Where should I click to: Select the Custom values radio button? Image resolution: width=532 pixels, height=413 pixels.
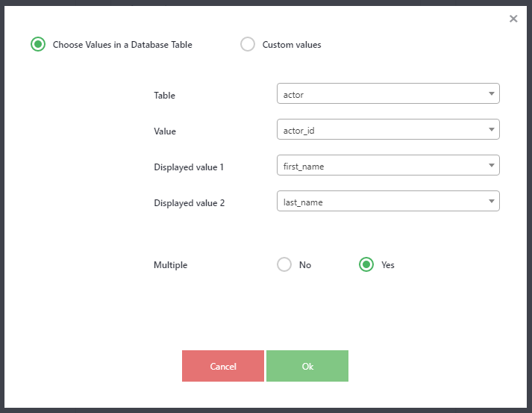click(248, 44)
